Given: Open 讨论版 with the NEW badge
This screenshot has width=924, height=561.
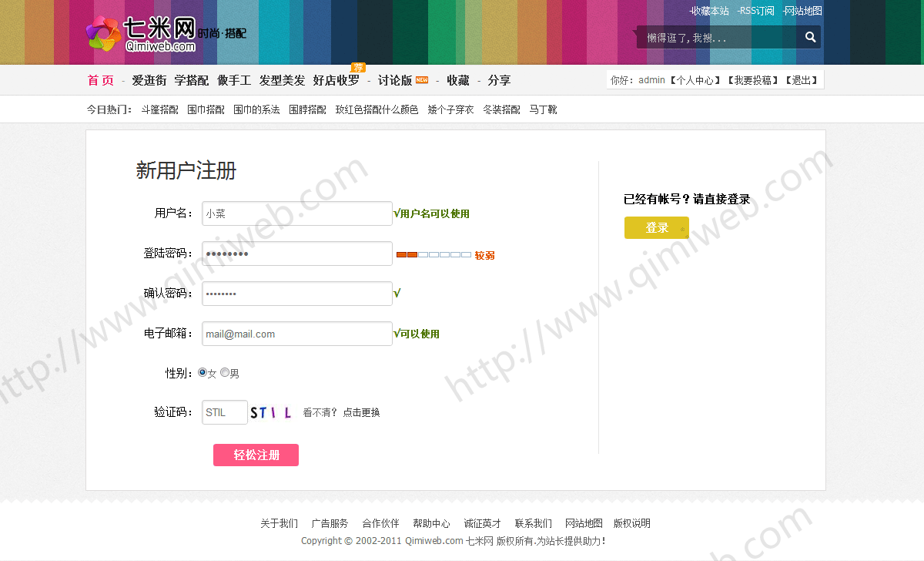Looking at the screenshot, I should click(395, 80).
